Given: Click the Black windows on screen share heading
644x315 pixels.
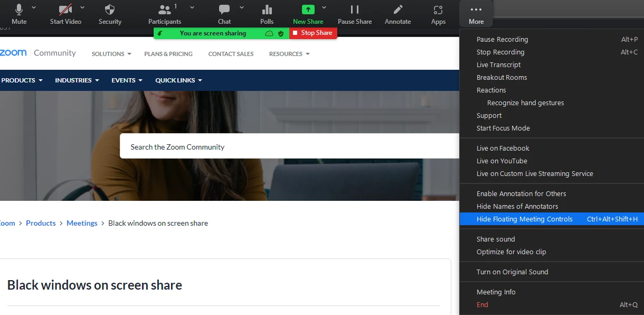Looking at the screenshot, I should (94, 285).
